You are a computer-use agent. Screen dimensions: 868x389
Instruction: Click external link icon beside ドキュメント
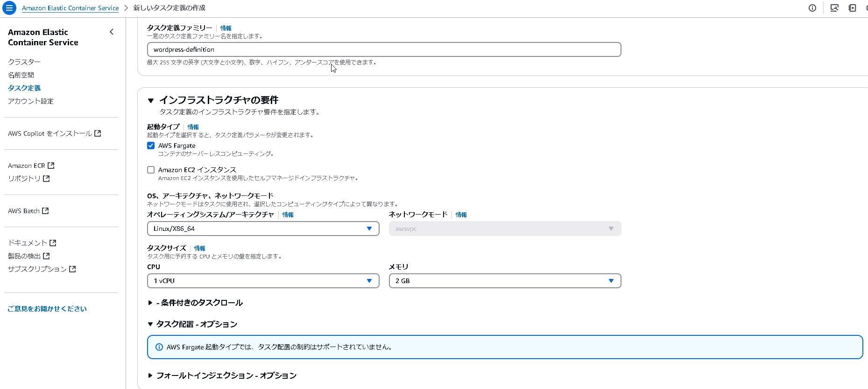pyautogui.click(x=53, y=243)
